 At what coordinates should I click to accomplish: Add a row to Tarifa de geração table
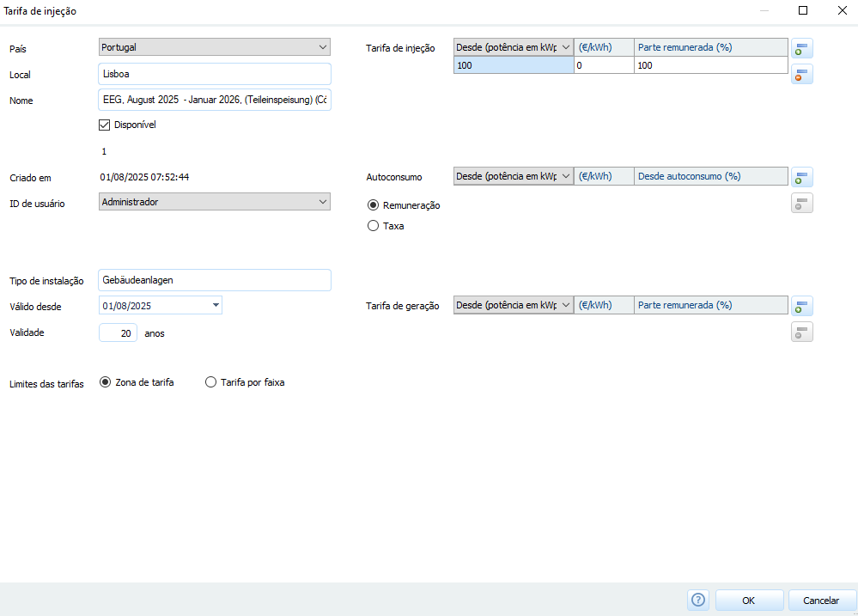point(801,306)
